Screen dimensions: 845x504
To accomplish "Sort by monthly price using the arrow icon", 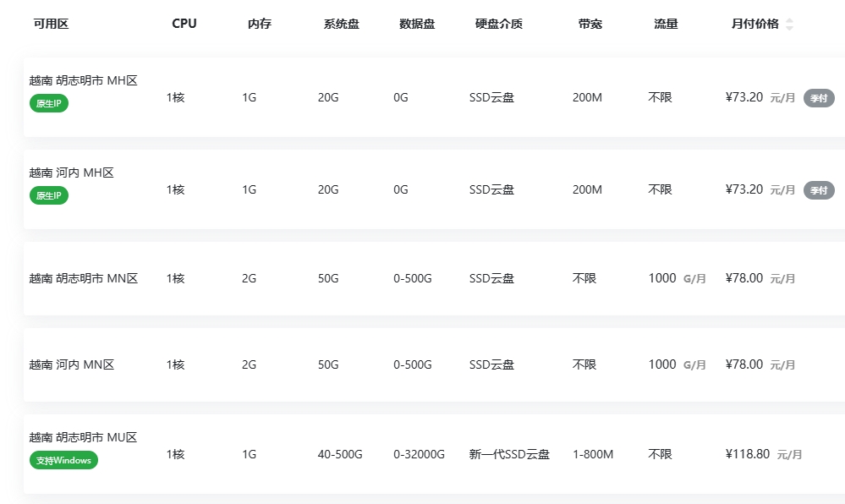I will click(789, 25).
